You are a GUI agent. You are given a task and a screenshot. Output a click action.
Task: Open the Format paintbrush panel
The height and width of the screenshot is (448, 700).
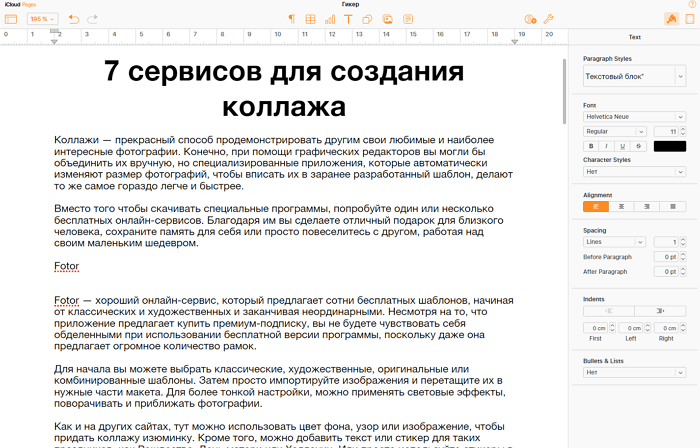point(670,19)
